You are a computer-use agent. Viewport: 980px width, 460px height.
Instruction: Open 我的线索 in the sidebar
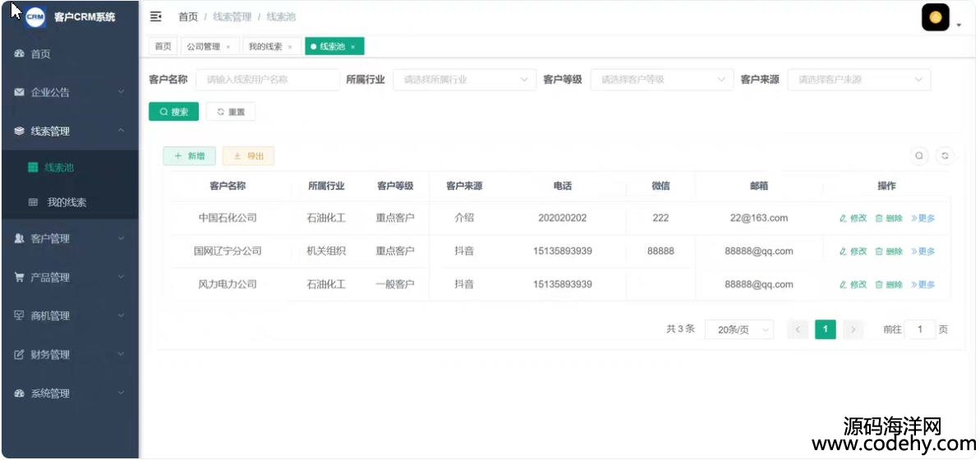tap(67, 202)
